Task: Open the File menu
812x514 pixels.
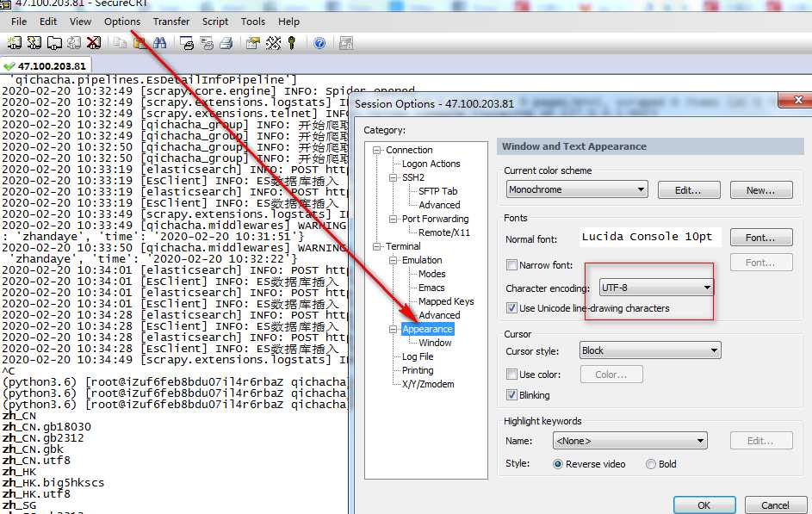Action: 19,22
